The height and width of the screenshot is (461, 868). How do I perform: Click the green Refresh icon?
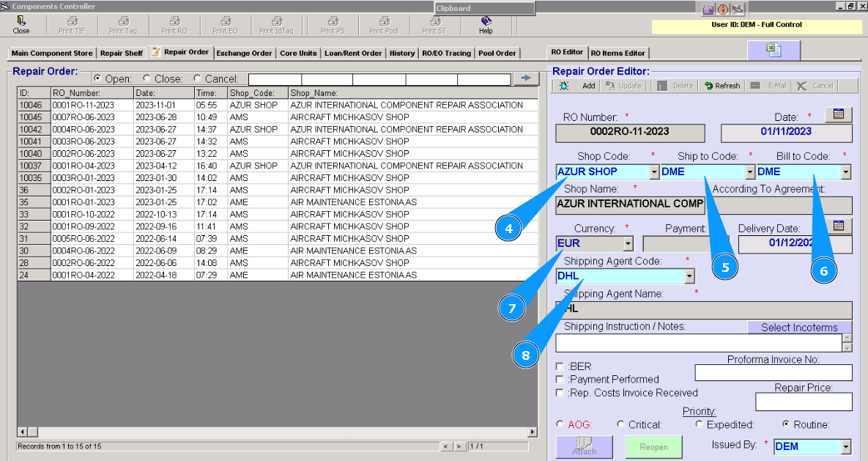click(x=708, y=86)
